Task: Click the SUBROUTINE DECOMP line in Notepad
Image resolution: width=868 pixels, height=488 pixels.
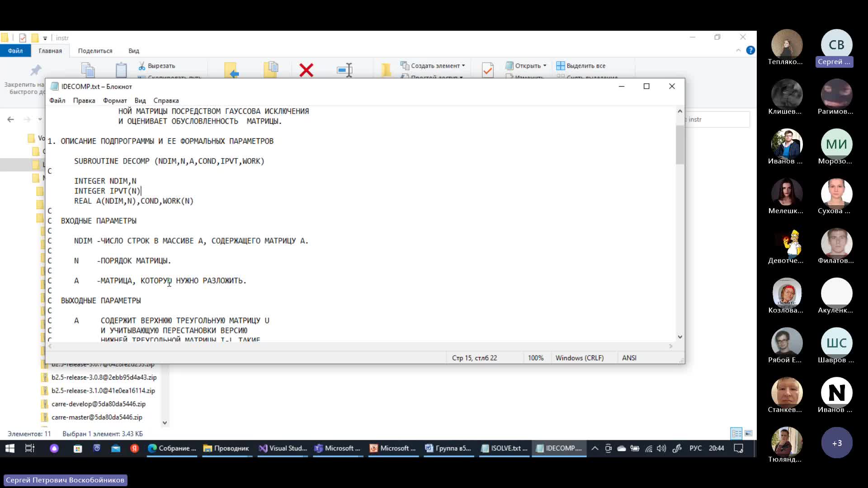Action: tap(169, 161)
